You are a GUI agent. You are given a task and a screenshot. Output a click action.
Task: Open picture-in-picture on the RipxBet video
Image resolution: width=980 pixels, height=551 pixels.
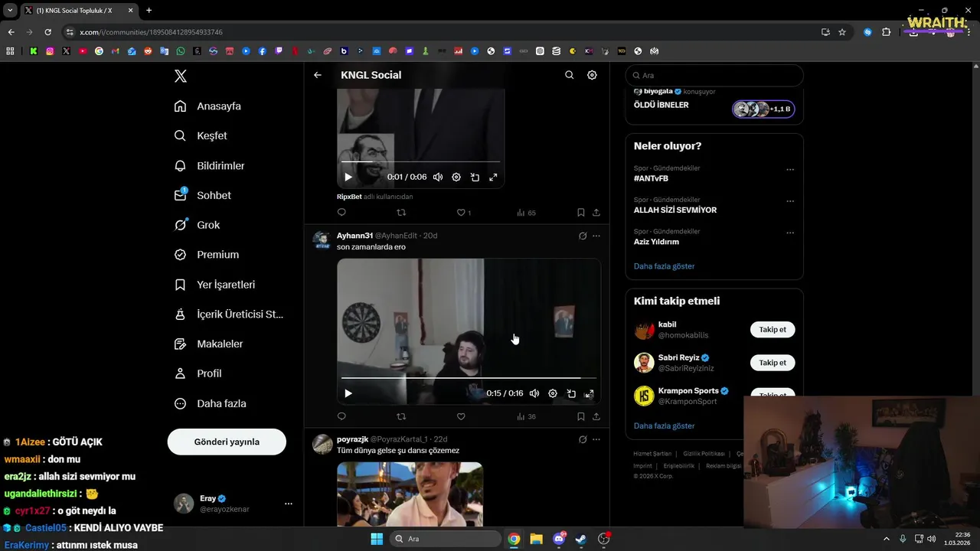click(475, 177)
